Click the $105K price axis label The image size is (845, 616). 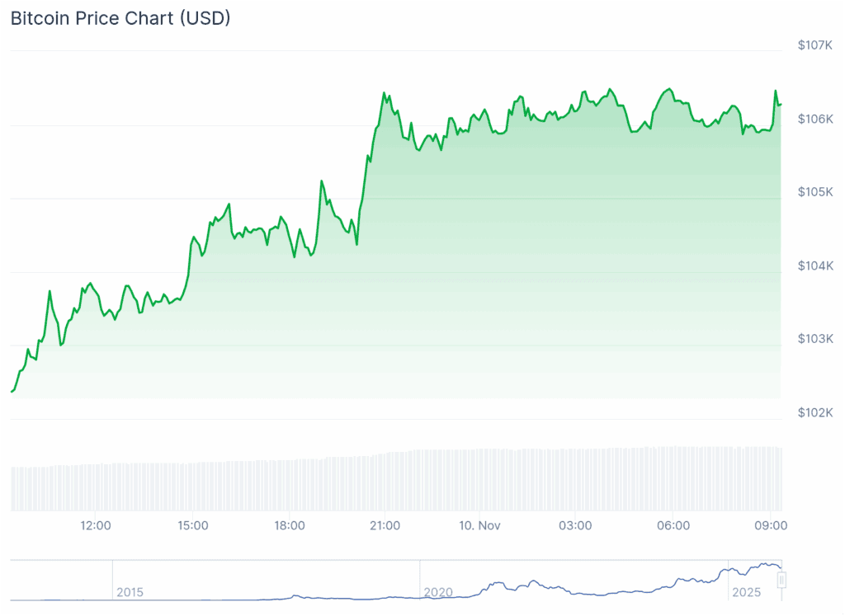(814, 192)
